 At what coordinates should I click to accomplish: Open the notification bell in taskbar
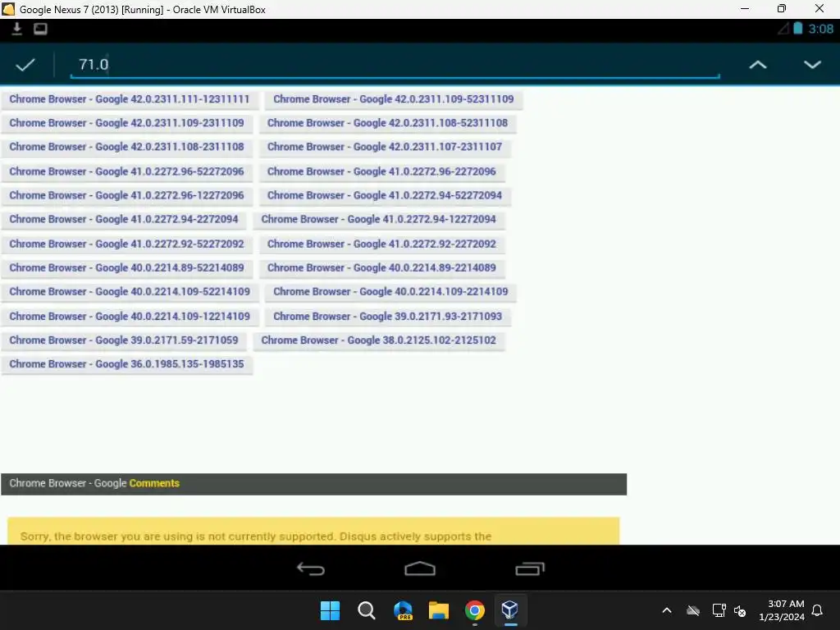818,610
